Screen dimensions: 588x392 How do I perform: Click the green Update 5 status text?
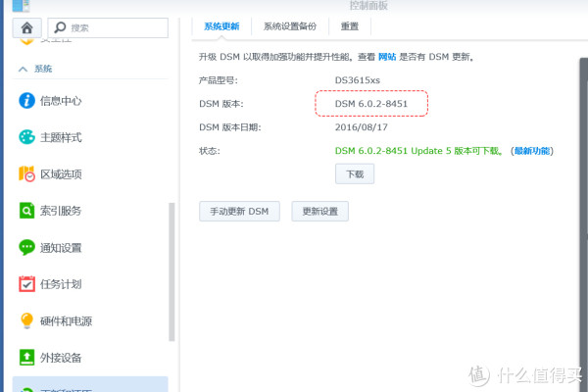click(x=418, y=151)
